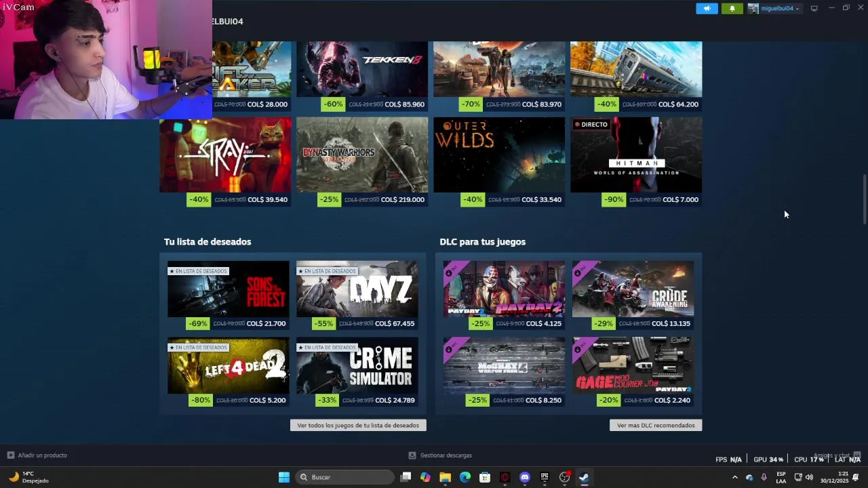Viewport: 868px width, 488px height.
Task: Open OBS Studio from the taskbar
Action: (564, 477)
